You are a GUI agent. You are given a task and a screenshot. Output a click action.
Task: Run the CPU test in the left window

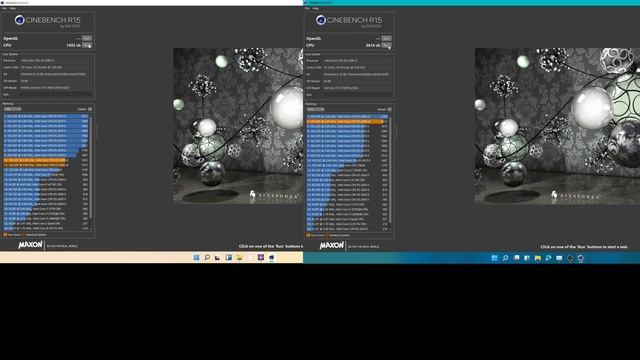[87, 45]
